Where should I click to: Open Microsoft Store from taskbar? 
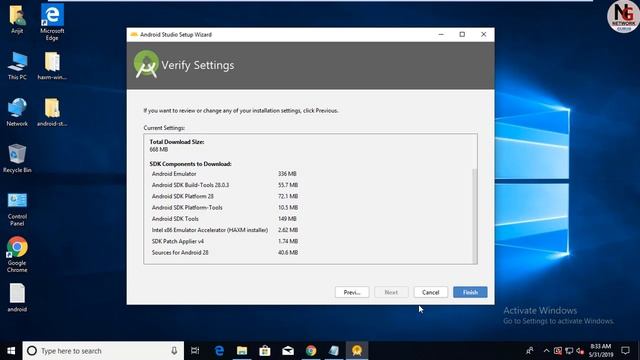265,351
